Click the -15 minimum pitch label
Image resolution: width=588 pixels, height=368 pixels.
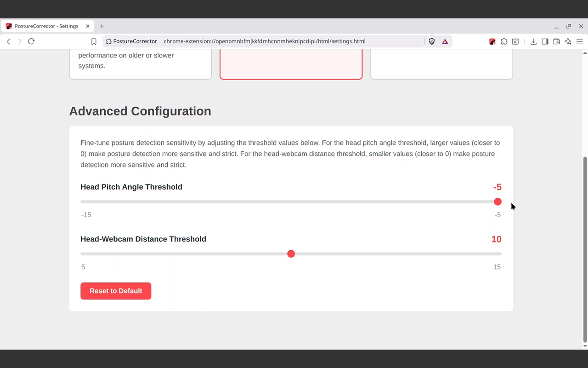click(86, 215)
